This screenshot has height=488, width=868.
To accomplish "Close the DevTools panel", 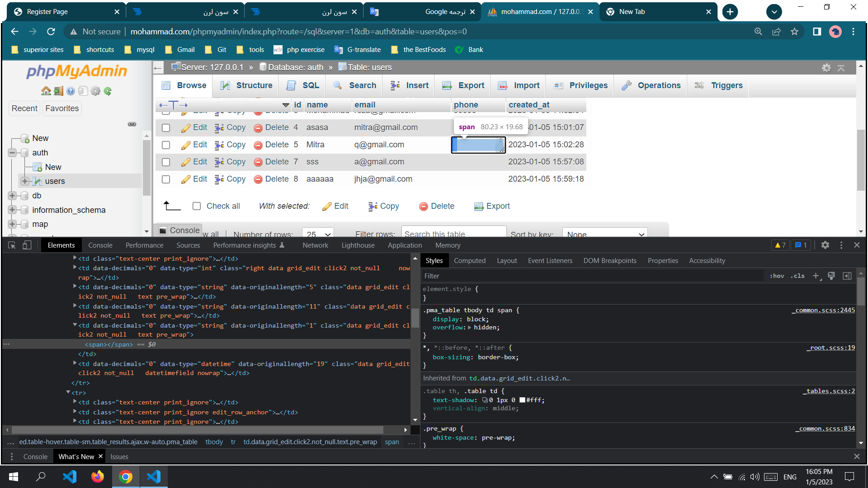I will tap(857, 245).
